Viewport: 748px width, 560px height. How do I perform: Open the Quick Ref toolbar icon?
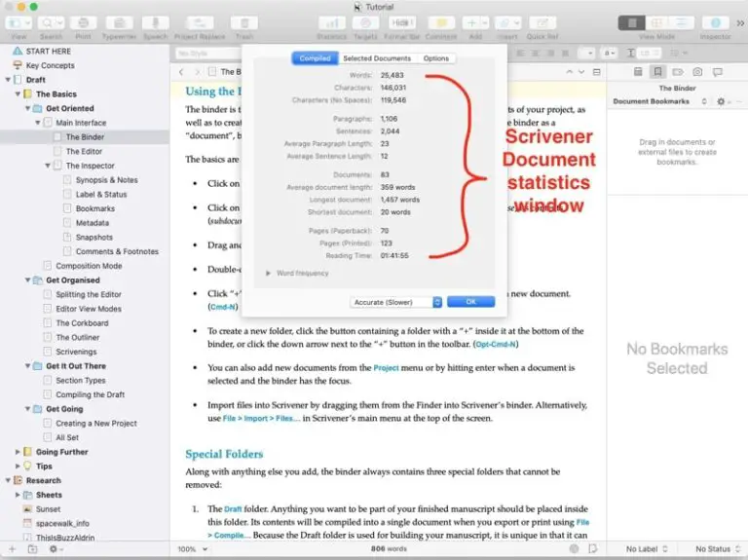pos(542,23)
